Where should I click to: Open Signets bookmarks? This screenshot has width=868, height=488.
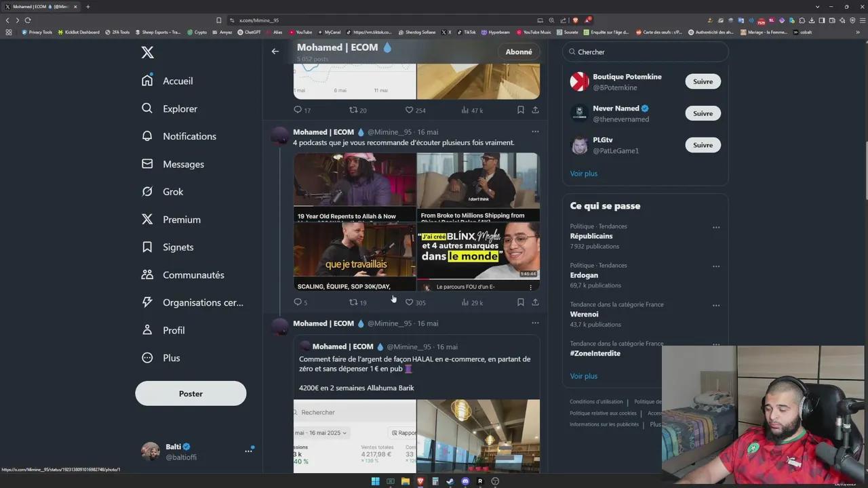click(x=167, y=247)
